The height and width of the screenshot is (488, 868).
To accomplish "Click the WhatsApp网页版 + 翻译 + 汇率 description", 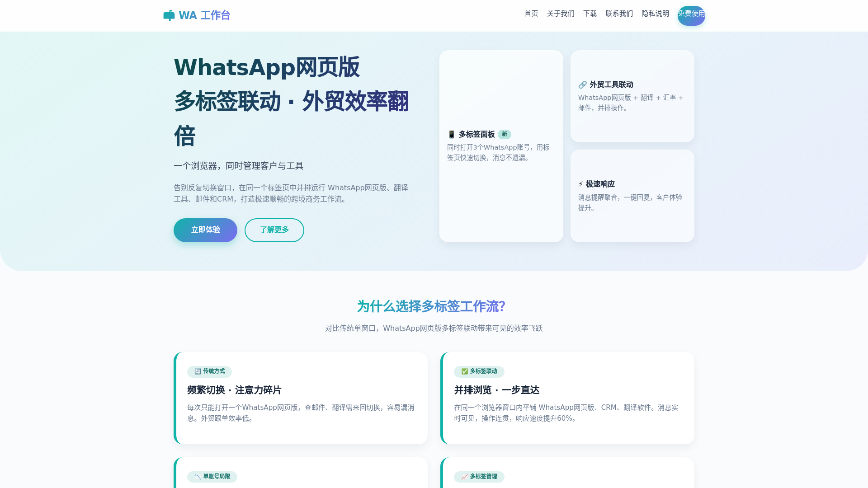I will tap(631, 103).
